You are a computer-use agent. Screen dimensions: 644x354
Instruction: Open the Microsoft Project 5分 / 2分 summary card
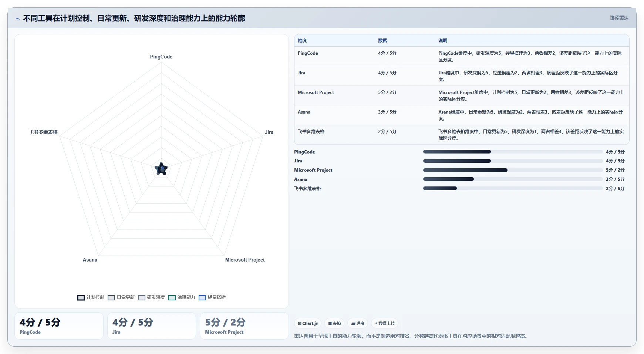click(244, 326)
